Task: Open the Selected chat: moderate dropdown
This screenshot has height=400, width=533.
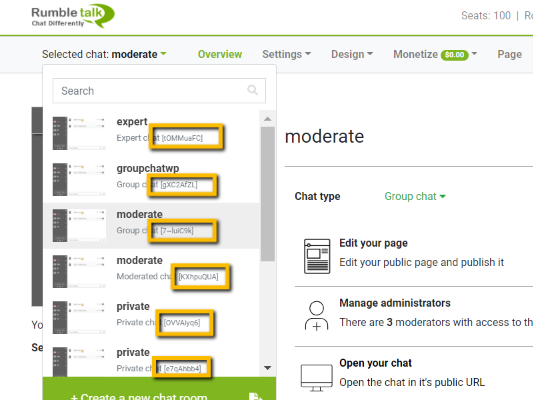Action: click(104, 54)
